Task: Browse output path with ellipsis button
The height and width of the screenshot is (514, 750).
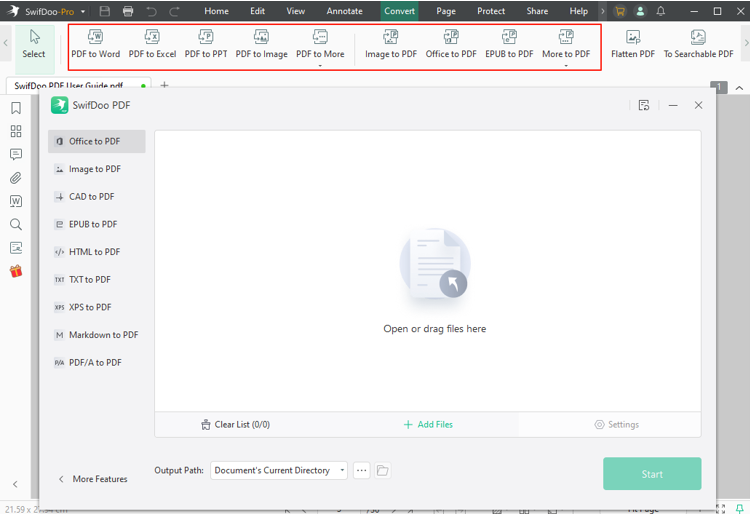Action: [362, 470]
